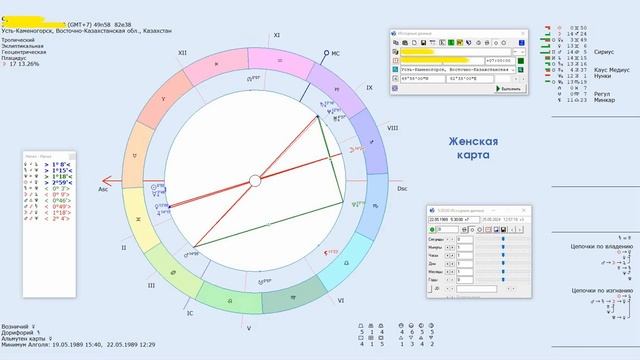Click the Выполнить button
Screen dimensions: 640x360
tap(510, 89)
